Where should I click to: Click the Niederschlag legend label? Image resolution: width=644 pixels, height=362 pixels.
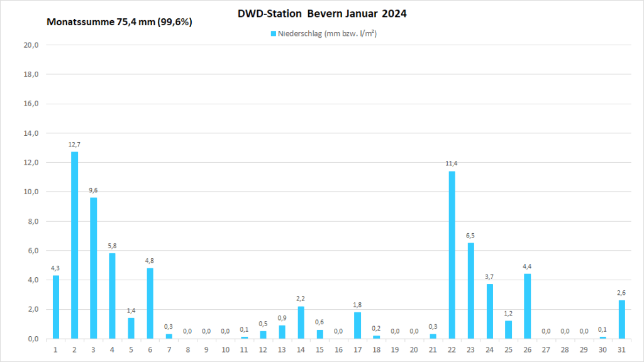[x=327, y=33]
